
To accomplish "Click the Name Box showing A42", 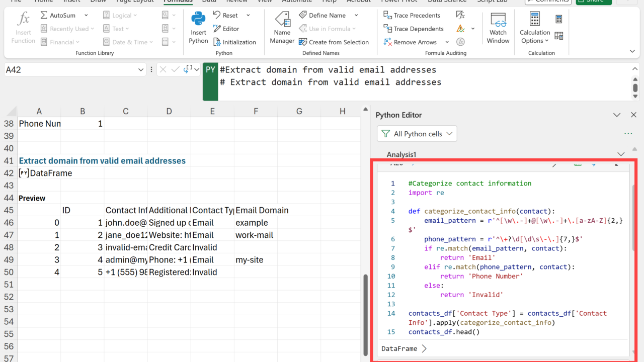I will coord(70,70).
